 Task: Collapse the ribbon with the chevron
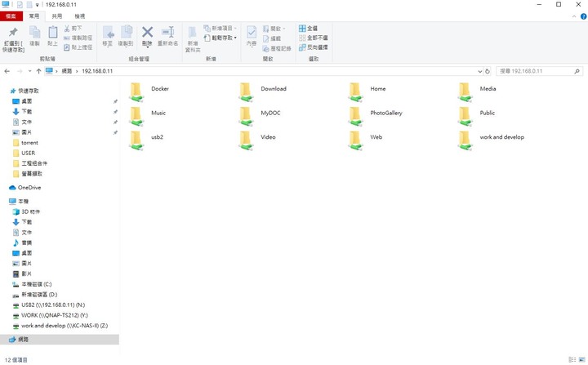click(574, 16)
